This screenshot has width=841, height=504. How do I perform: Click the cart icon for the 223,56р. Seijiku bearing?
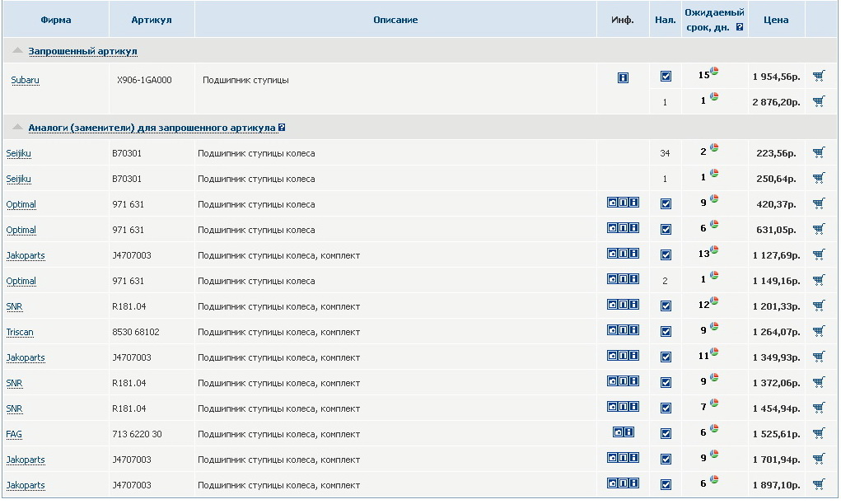tap(818, 152)
